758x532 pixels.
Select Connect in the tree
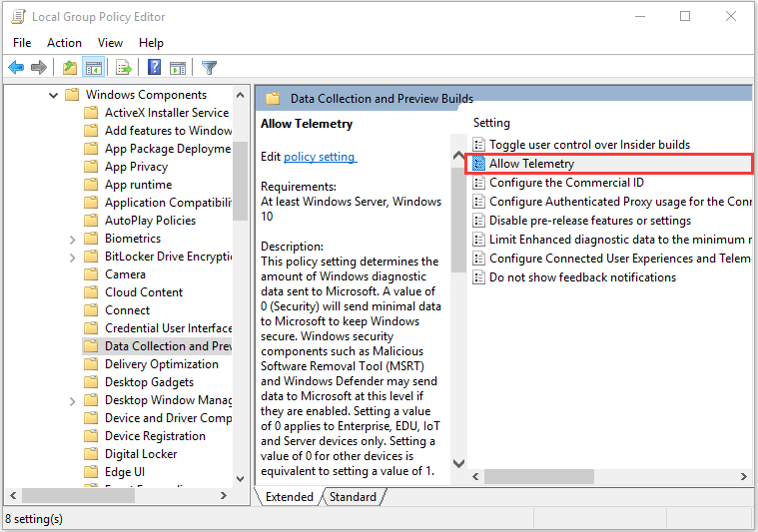point(127,310)
